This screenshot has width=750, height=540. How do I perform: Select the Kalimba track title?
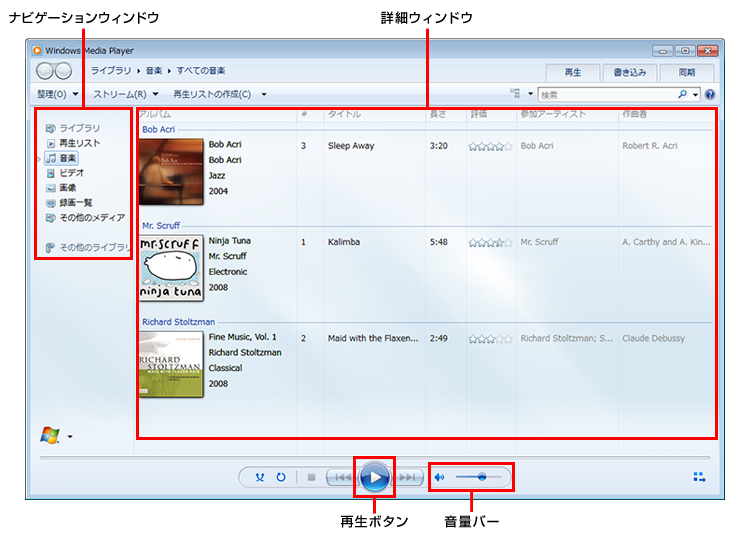tap(343, 242)
